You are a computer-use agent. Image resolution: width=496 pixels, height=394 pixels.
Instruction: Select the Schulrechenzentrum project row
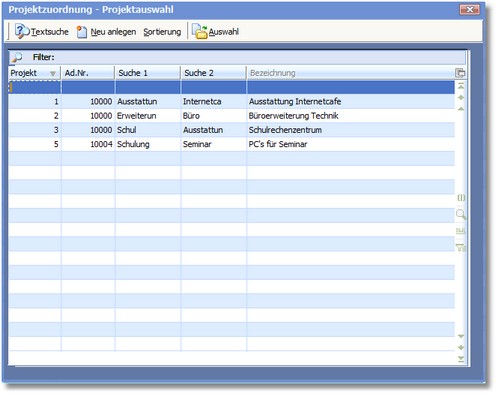click(x=232, y=130)
